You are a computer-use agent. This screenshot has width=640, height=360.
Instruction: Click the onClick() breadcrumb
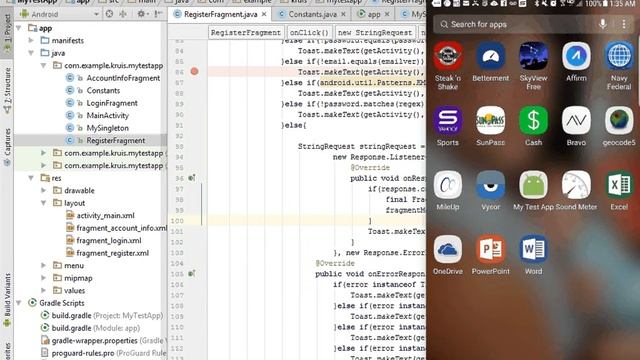pyautogui.click(x=309, y=32)
